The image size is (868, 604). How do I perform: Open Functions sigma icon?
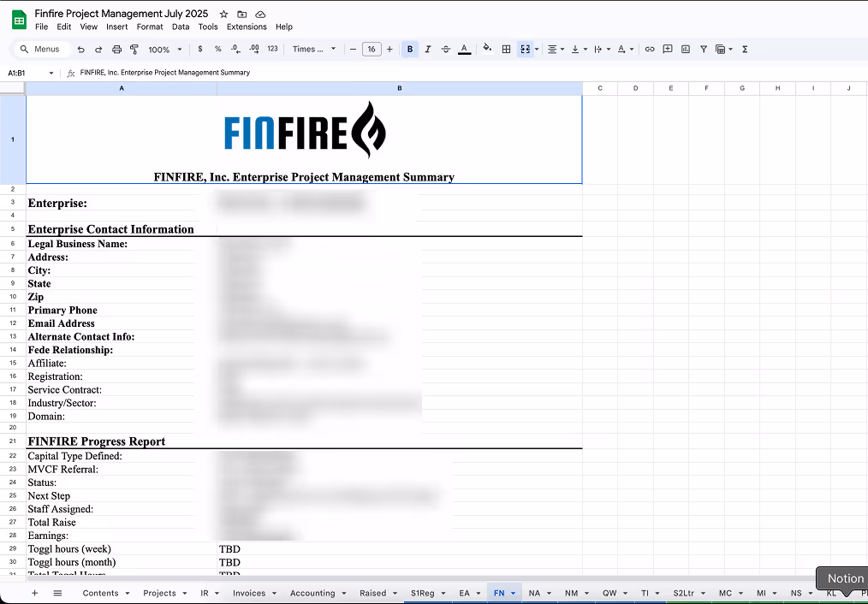745,50
